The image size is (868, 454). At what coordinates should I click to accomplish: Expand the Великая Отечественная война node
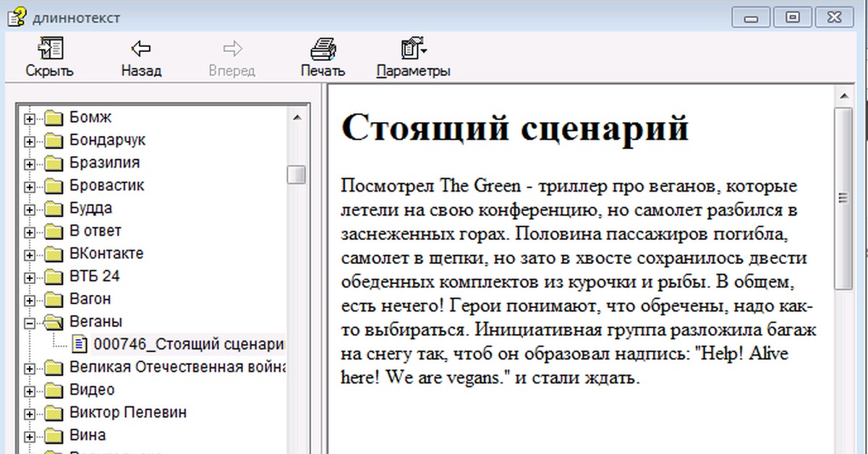click(30, 368)
